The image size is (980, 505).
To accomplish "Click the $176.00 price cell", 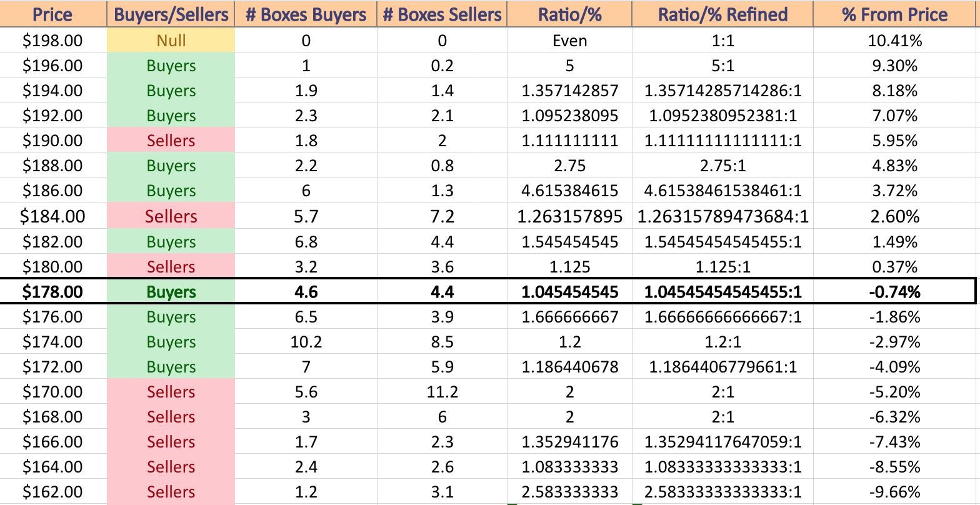I will [53, 317].
